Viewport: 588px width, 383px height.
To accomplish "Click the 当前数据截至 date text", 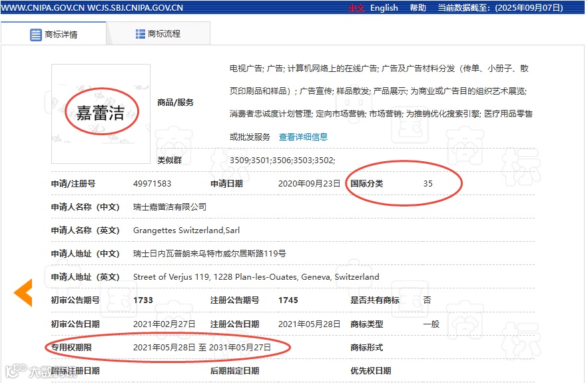I will tap(500, 8).
